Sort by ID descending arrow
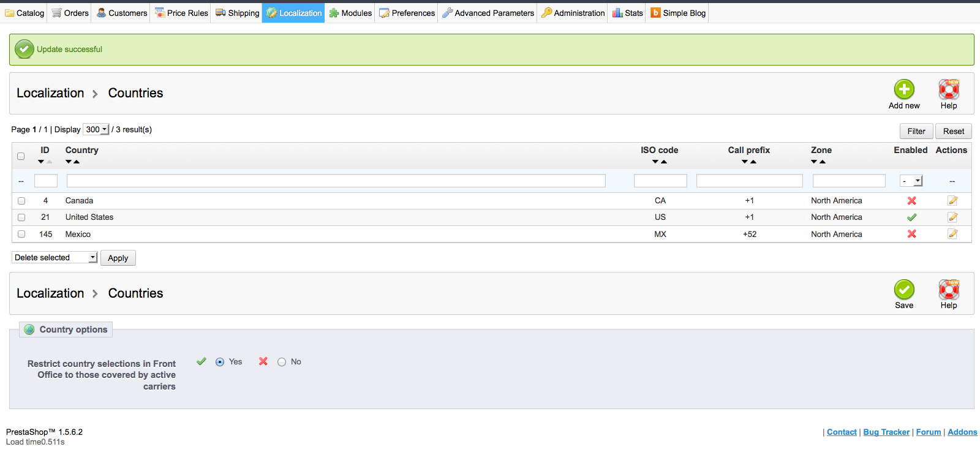Image resolution: width=980 pixels, height=452 pixels. pos(41,162)
